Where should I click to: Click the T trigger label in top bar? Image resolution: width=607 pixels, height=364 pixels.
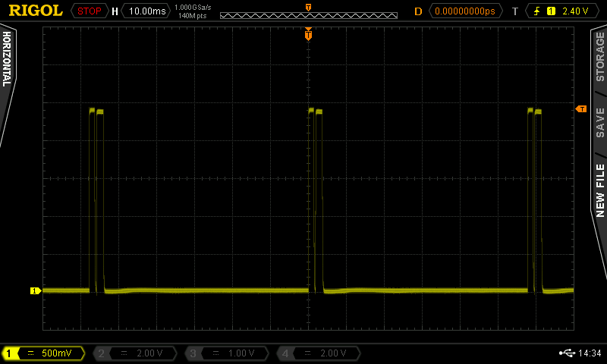pyautogui.click(x=515, y=11)
